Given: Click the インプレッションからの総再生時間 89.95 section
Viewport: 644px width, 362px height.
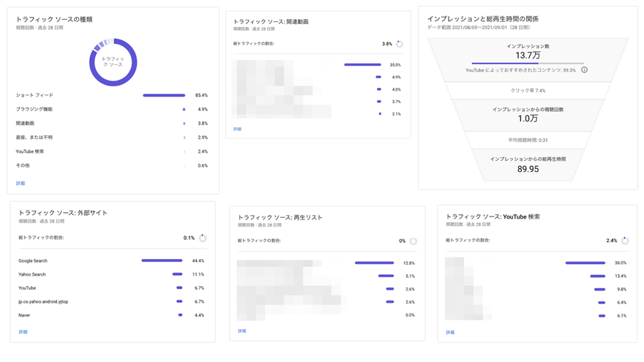Looking at the screenshot, I should pyautogui.click(x=528, y=165).
